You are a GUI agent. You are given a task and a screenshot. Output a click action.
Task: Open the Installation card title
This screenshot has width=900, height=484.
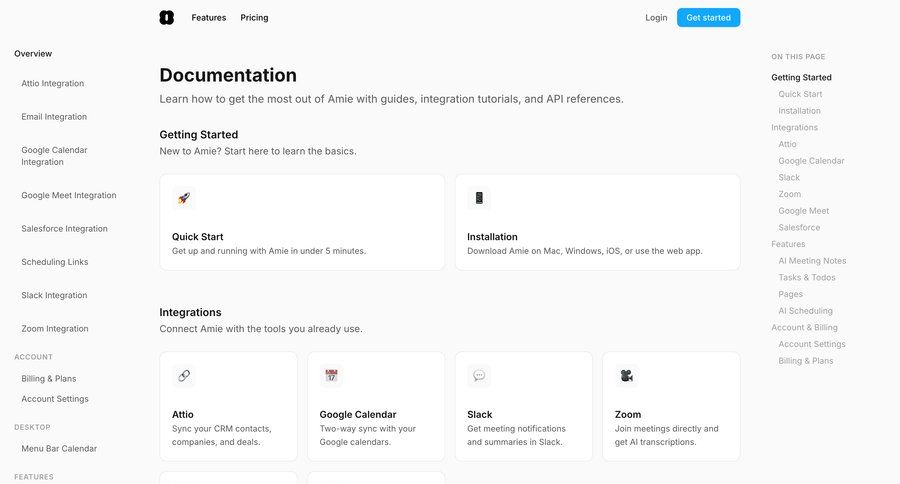point(492,237)
